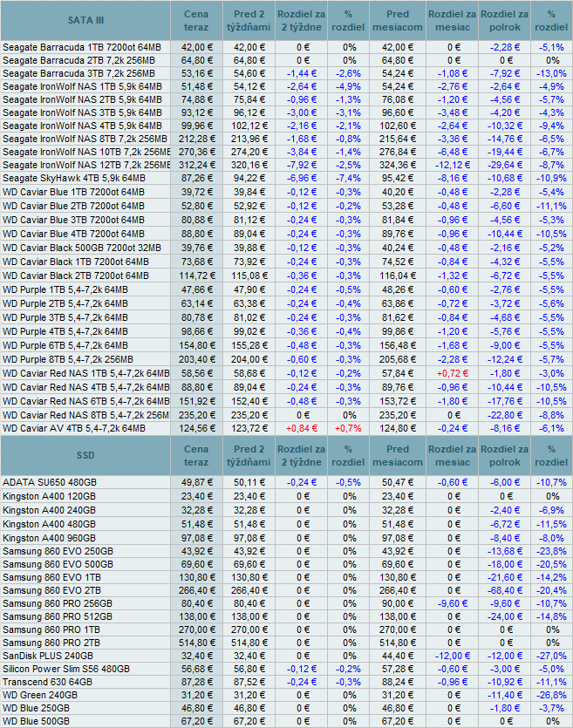The width and height of the screenshot is (573, 728).
Task: Click the red +0,72 € value
Action: [x=453, y=373]
